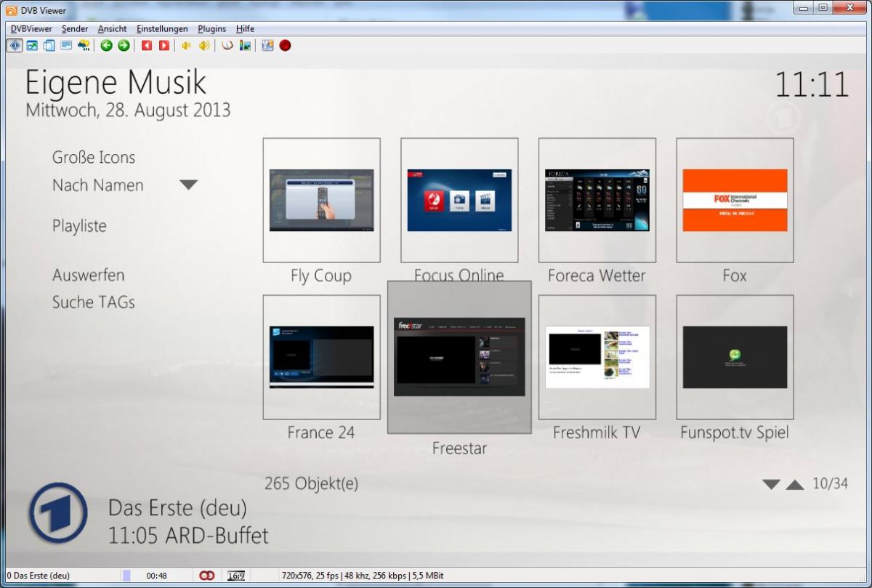Open the highlighted Freestar thumbnail
Viewport: 872px width, 588px height.
459,357
